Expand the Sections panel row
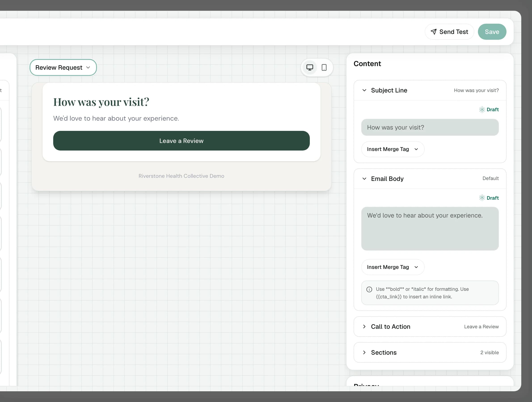This screenshot has height=402, width=532. click(x=430, y=352)
